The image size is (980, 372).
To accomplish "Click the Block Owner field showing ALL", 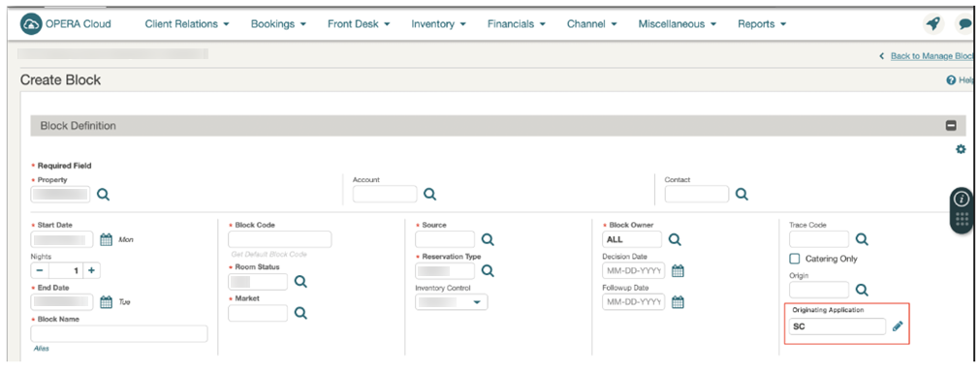I will point(632,239).
